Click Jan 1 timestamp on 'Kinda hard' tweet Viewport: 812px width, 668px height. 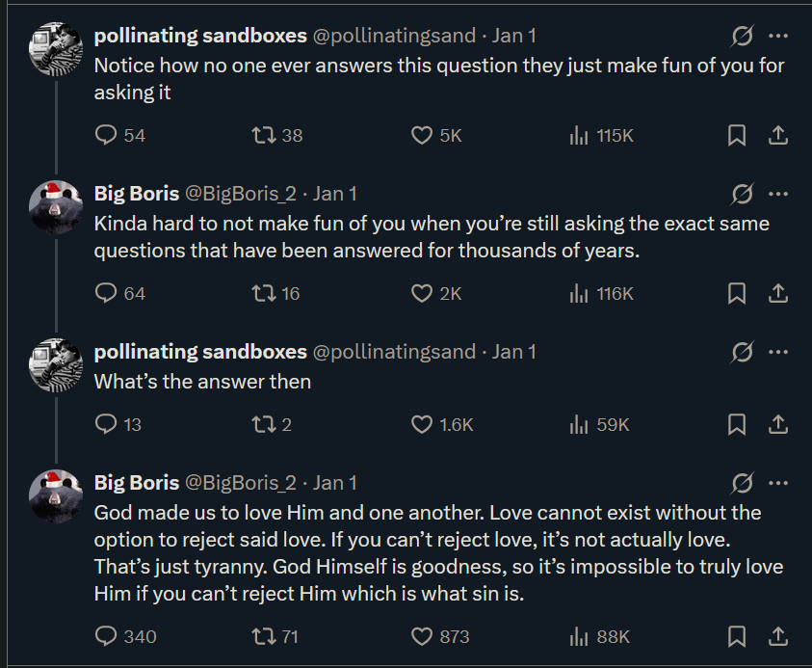(335, 194)
